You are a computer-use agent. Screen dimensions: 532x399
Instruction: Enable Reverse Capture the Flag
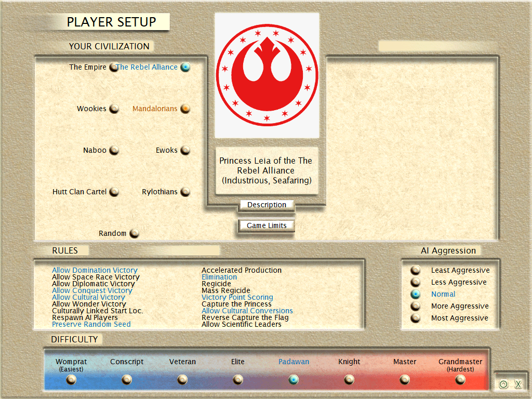pos(245,317)
